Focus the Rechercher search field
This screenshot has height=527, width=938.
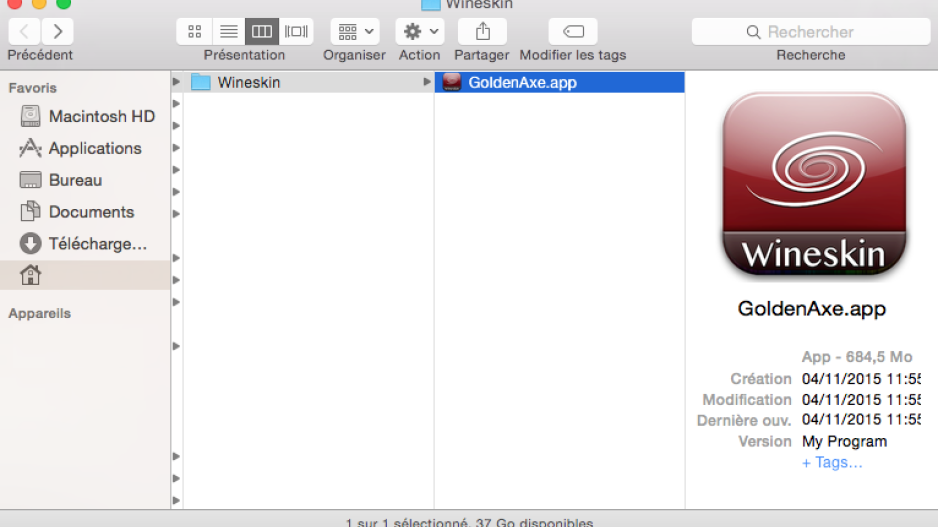(x=811, y=32)
